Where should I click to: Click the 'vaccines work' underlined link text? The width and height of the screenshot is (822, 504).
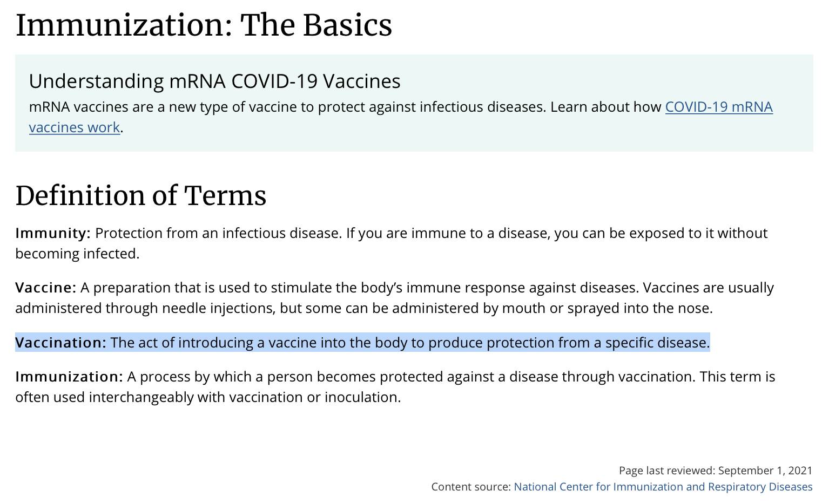pyautogui.click(x=75, y=127)
